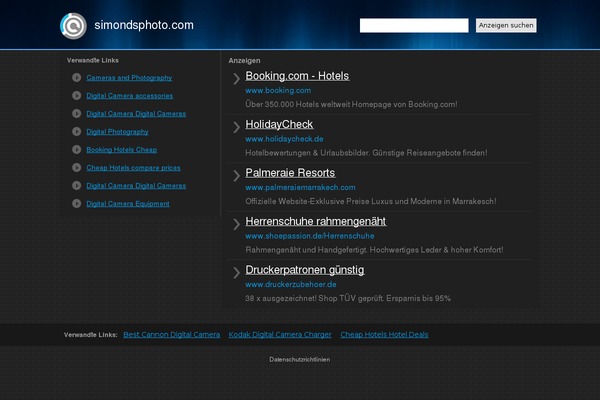Click the Anzeigen suchen button

pyautogui.click(x=506, y=25)
